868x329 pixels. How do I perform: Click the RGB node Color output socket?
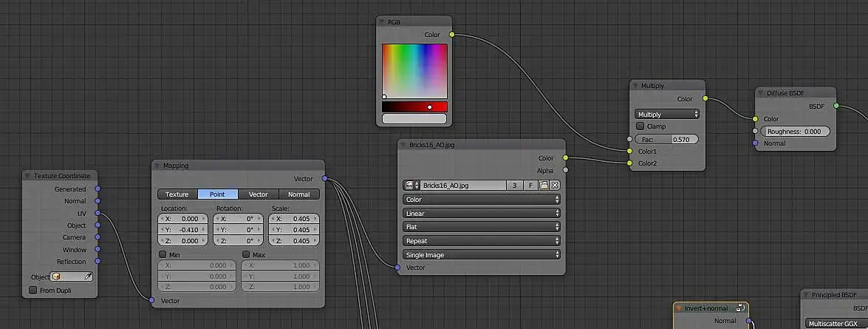pyautogui.click(x=451, y=34)
